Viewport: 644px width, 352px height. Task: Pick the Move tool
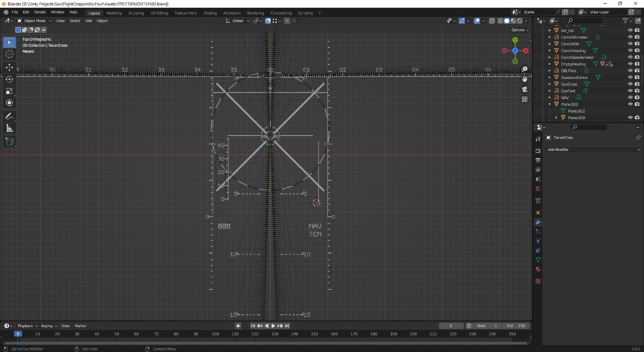click(x=9, y=67)
